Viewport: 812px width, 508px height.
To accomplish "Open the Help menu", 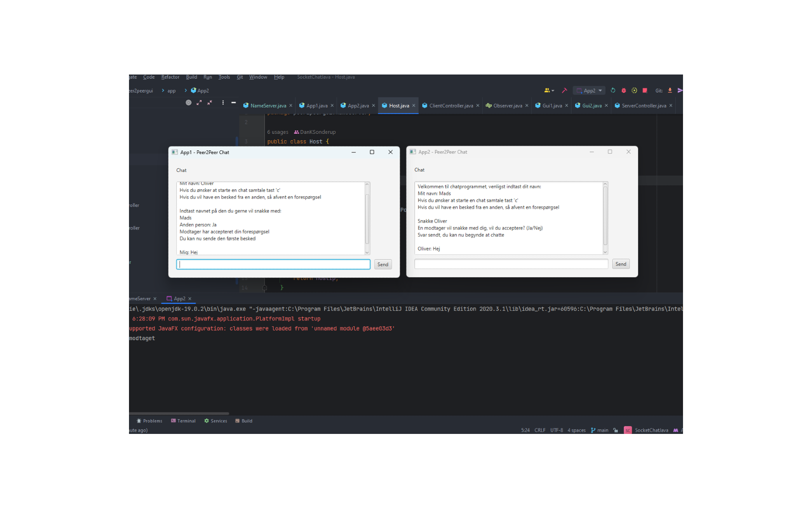I will click(279, 77).
